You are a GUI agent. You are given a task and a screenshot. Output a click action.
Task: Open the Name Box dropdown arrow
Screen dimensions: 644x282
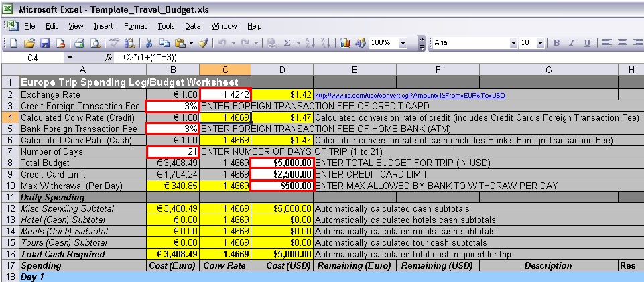(70, 58)
